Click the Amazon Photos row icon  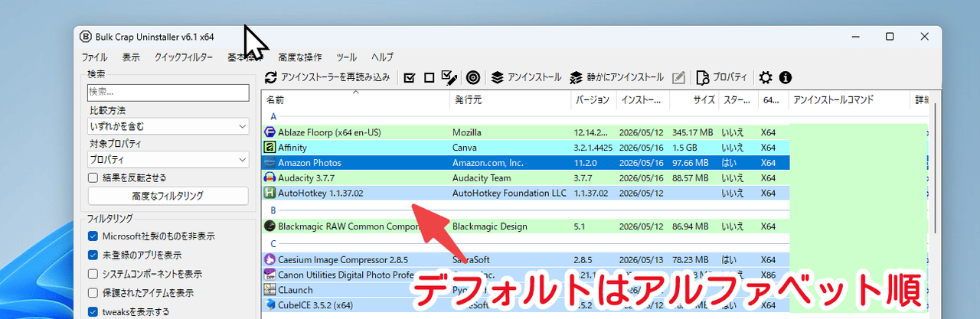[x=269, y=163]
